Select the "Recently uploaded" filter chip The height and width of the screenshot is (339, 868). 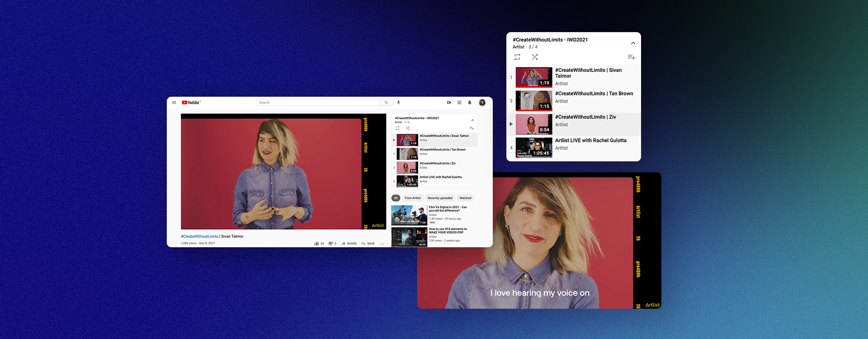pyautogui.click(x=440, y=198)
